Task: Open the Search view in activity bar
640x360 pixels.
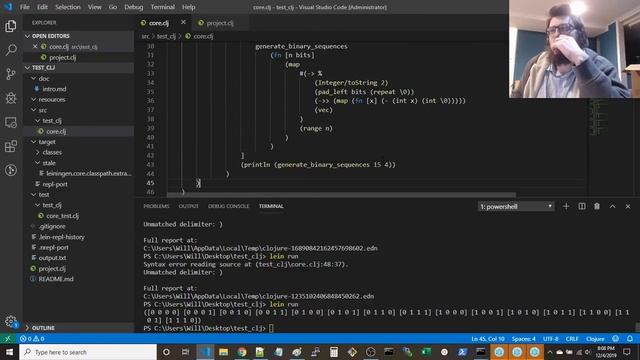Action: (x=11, y=50)
